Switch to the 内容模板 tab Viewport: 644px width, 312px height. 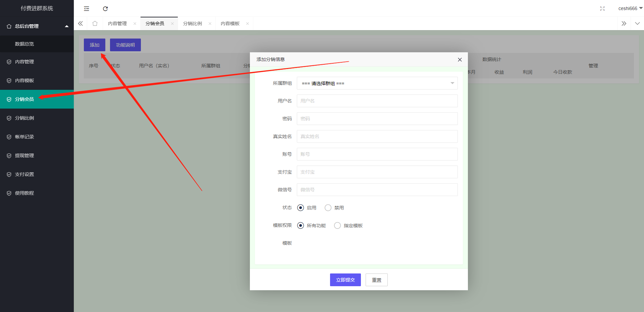click(230, 23)
